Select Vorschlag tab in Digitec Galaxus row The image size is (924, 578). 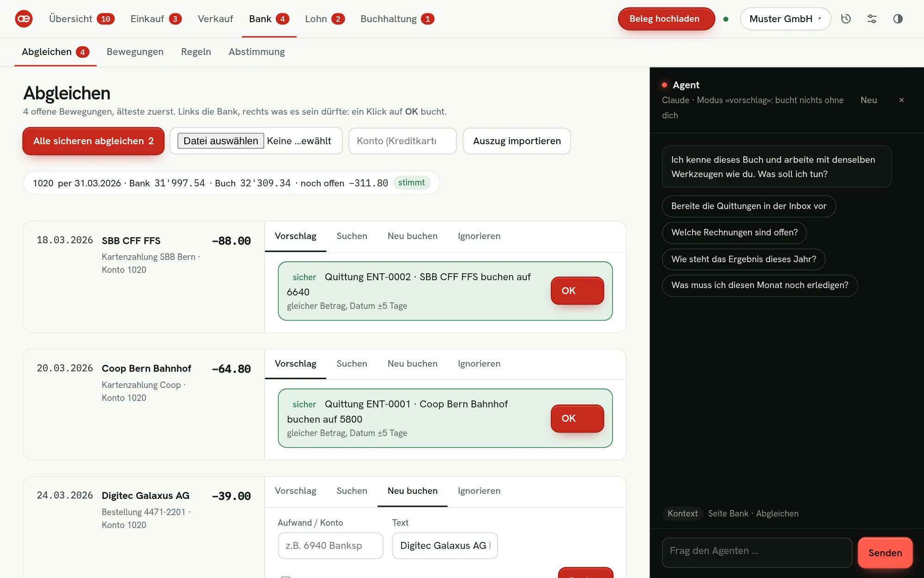[296, 491]
